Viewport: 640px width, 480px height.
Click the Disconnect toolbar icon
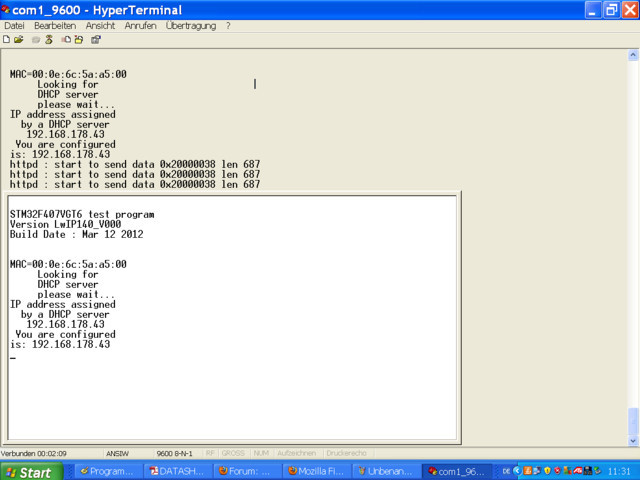49,40
